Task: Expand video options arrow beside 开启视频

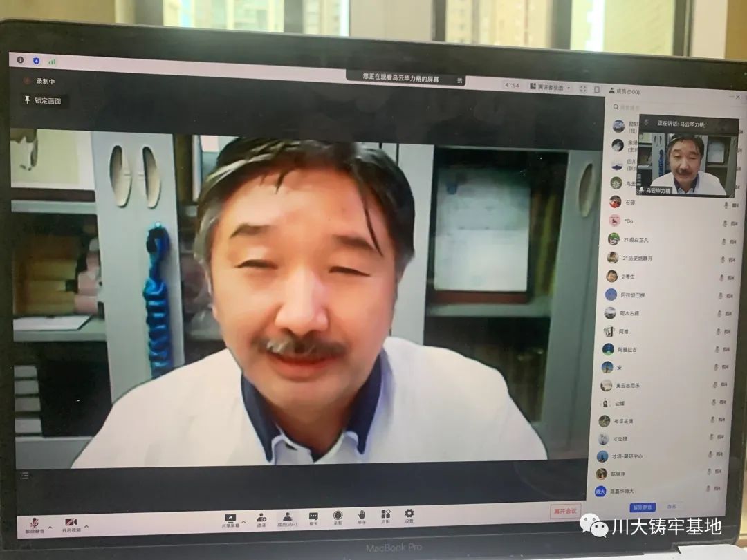Action: tap(86, 527)
